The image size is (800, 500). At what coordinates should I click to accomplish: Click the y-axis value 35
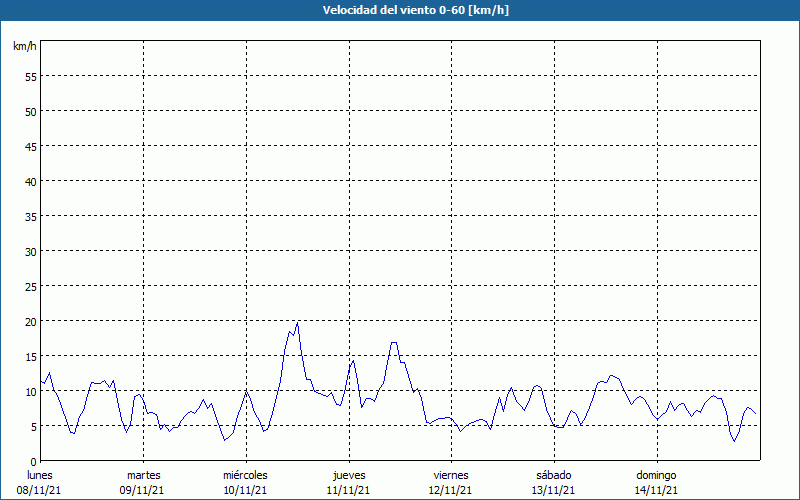[x=31, y=217]
